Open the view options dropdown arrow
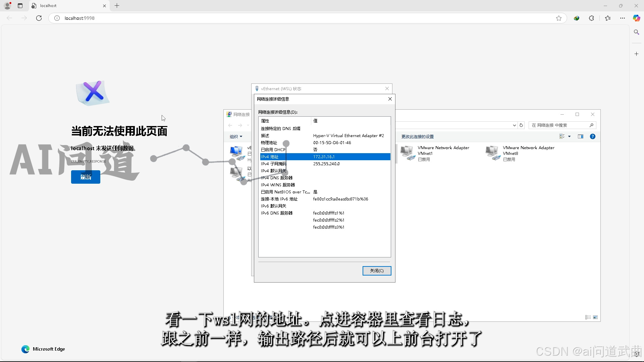The width and height of the screenshot is (644, 362). (x=569, y=136)
